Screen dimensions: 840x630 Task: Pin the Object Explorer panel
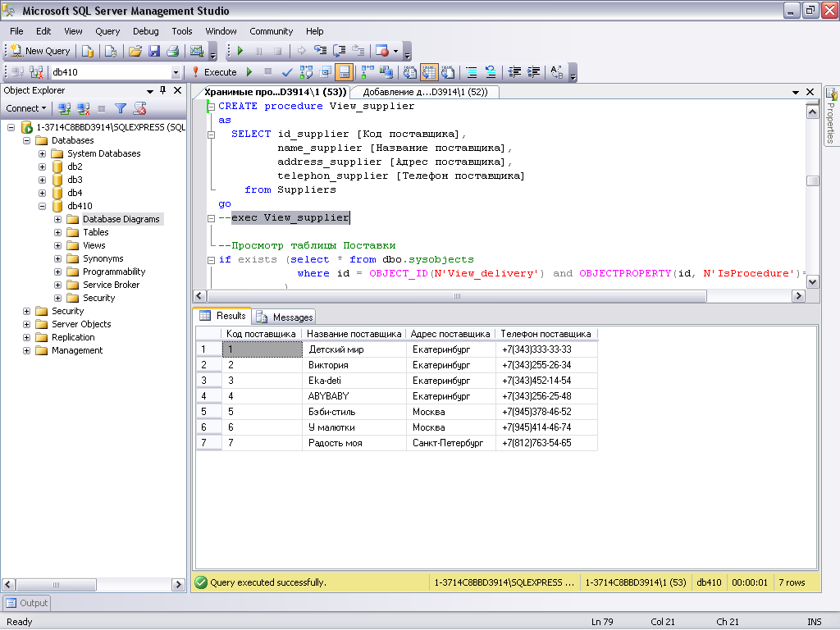[163, 90]
